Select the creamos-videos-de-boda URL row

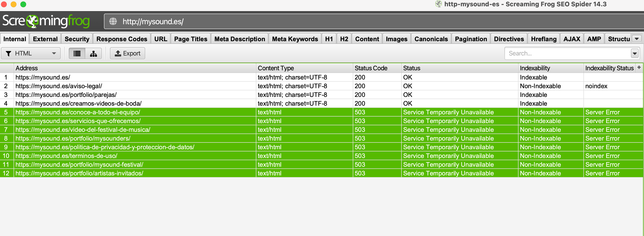coord(322,103)
